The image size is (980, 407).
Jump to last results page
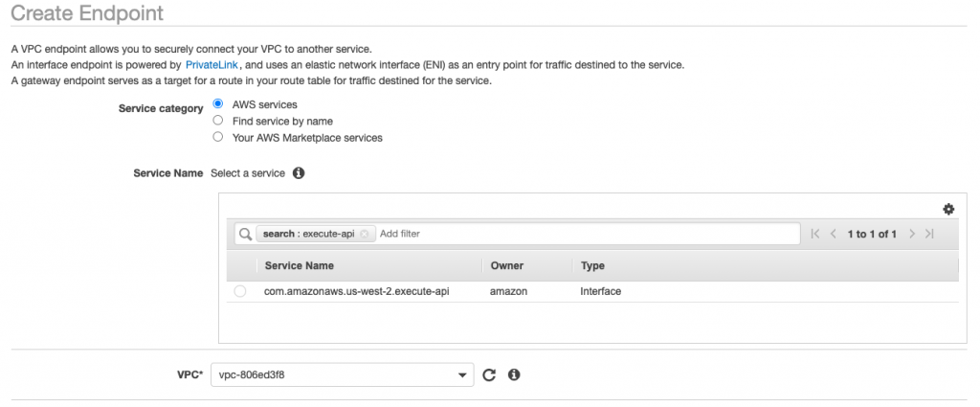coord(929,234)
